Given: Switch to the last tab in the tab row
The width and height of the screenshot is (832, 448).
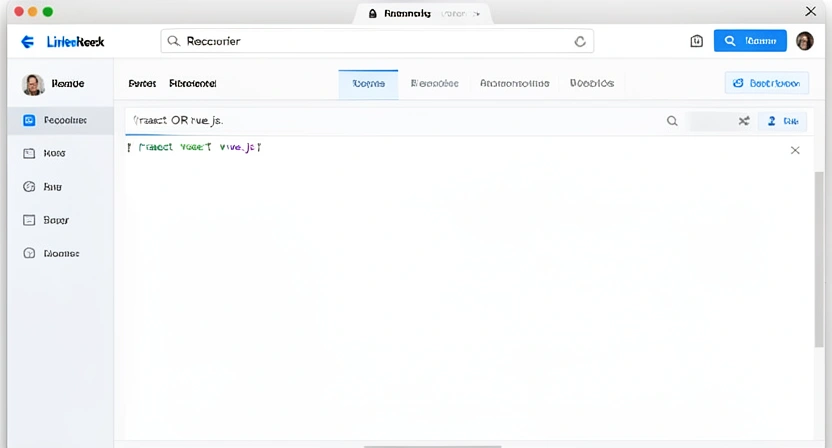Looking at the screenshot, I should [x=591, y=84].
